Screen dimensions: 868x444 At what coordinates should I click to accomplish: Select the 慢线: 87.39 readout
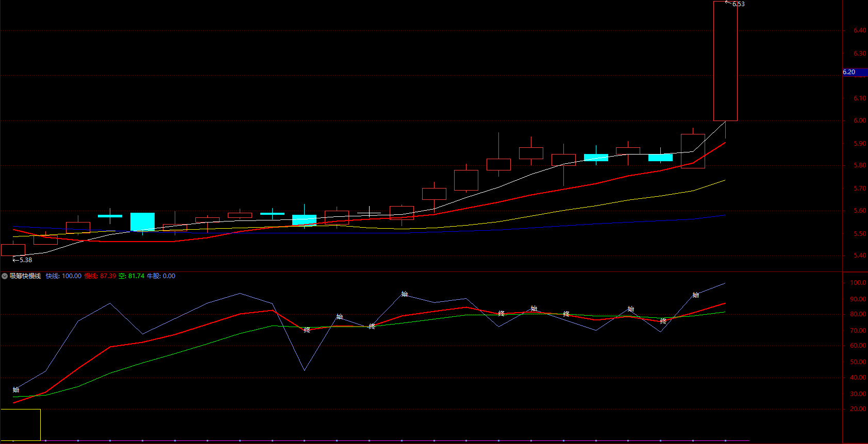(101, 276)
